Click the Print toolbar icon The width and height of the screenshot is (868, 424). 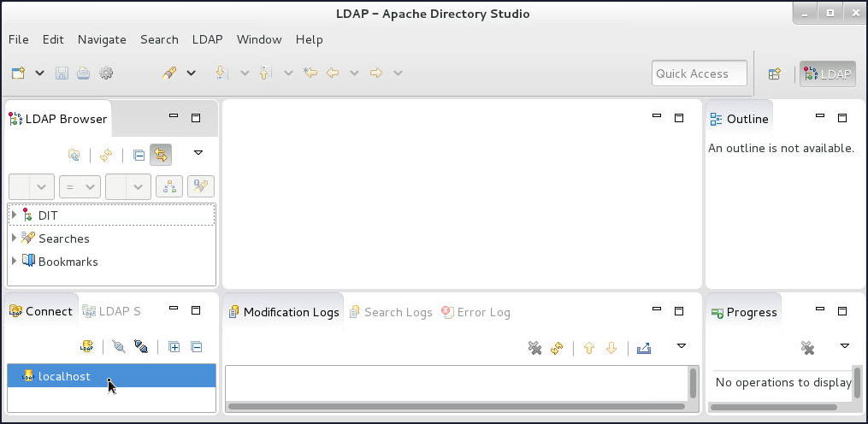click(84, 73)
